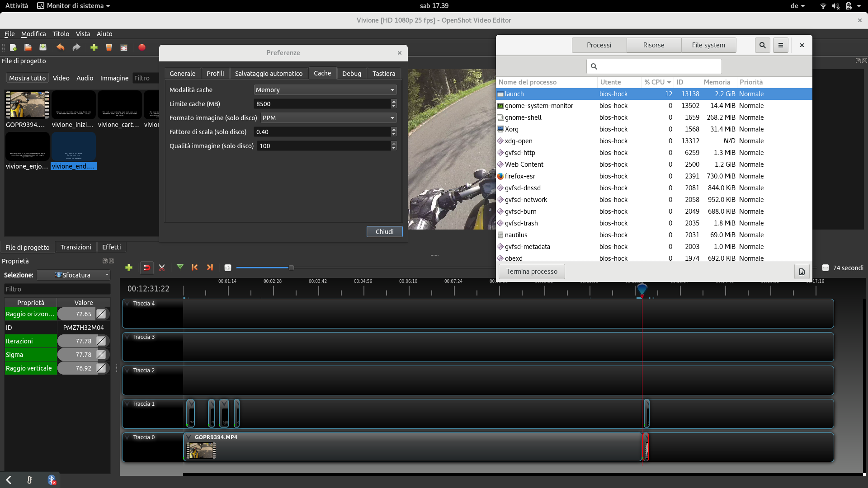Import files into the project

94,47
